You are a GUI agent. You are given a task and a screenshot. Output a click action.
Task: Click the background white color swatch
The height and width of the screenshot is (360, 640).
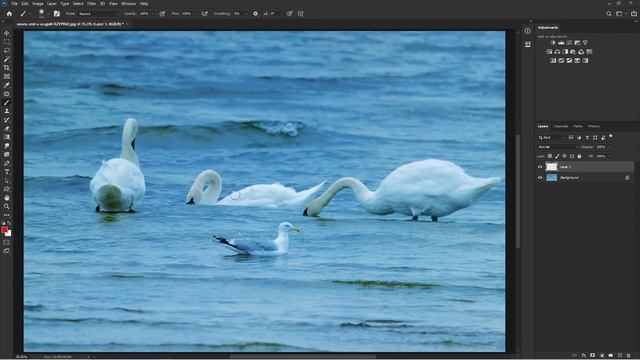click(9, 234)
